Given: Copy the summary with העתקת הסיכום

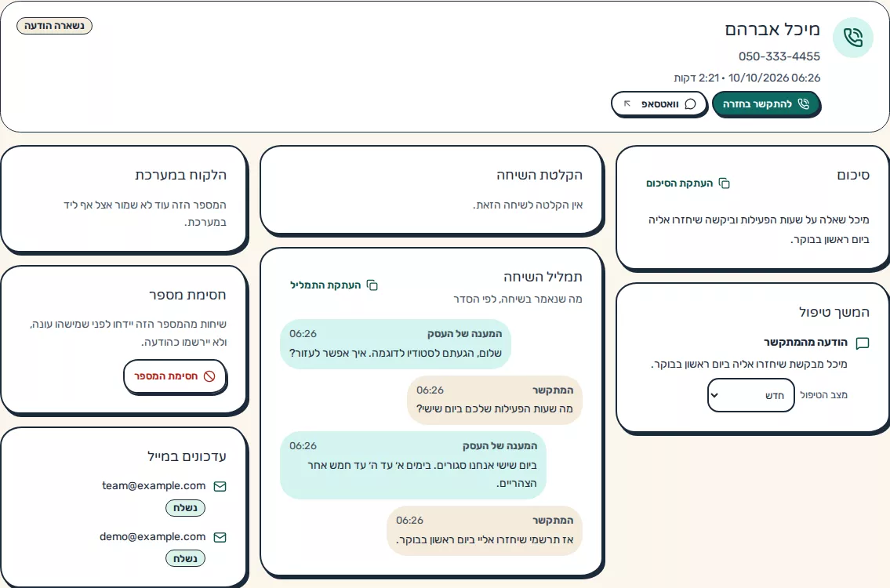Looking at the screenshot, I should 688,183.
